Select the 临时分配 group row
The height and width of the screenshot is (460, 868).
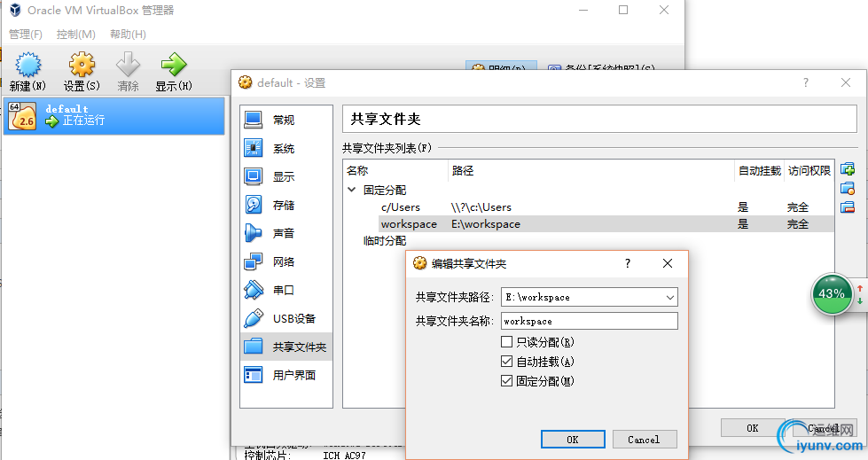pyautogui.click(x=385, y=241)
